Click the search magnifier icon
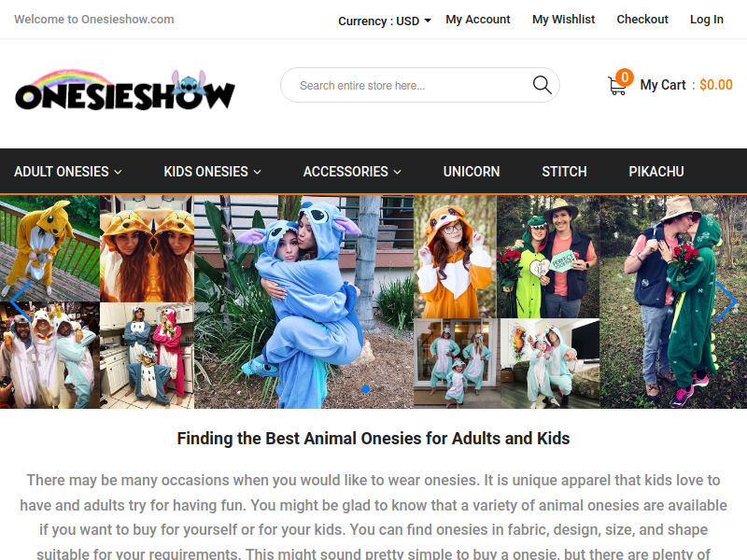Viewport: 747px width, 560px height. coord(543,85)
